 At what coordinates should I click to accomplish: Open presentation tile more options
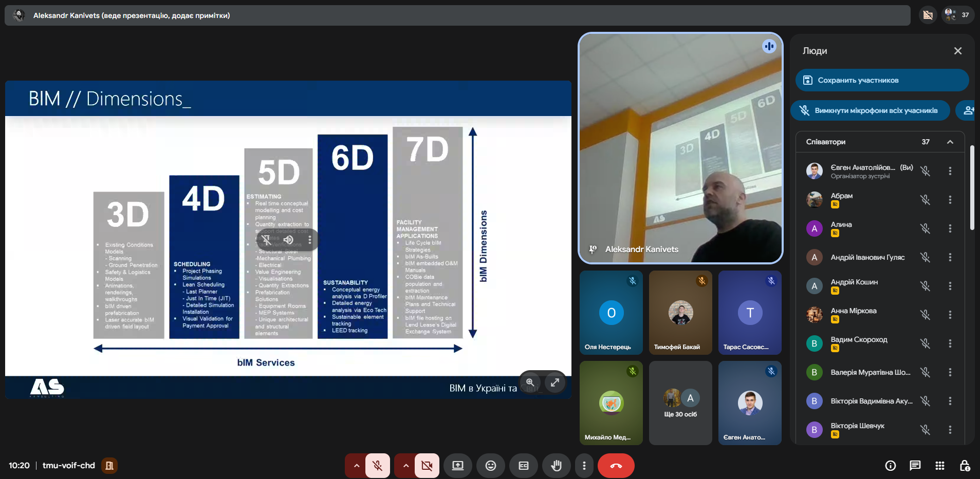pyautogui.click(x=309, y=240)
